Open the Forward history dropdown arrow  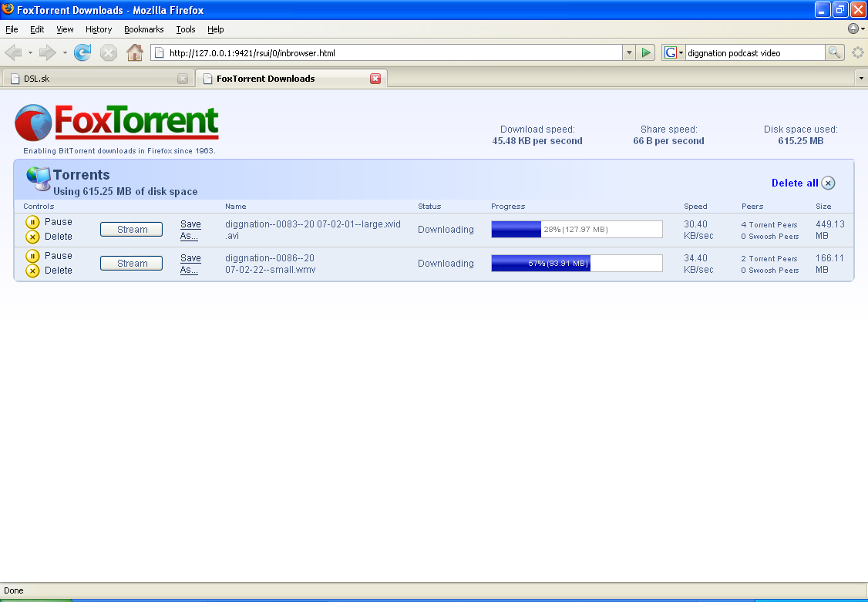(65, 53)
